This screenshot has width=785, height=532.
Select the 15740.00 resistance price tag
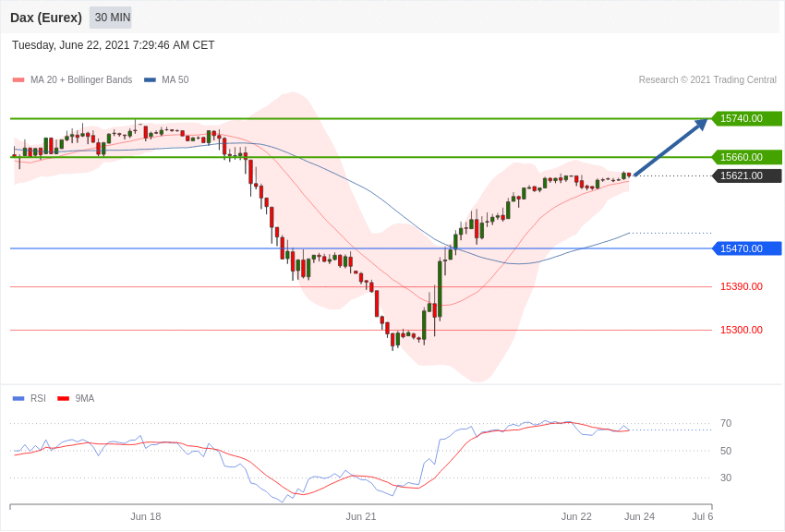(x=746, y=118)
